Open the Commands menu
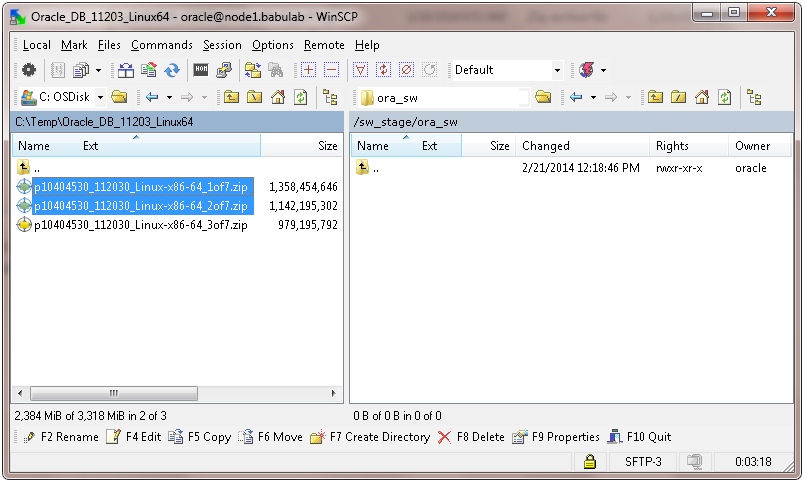This screenshot has width=804, height=482. [x=162, y=45]
